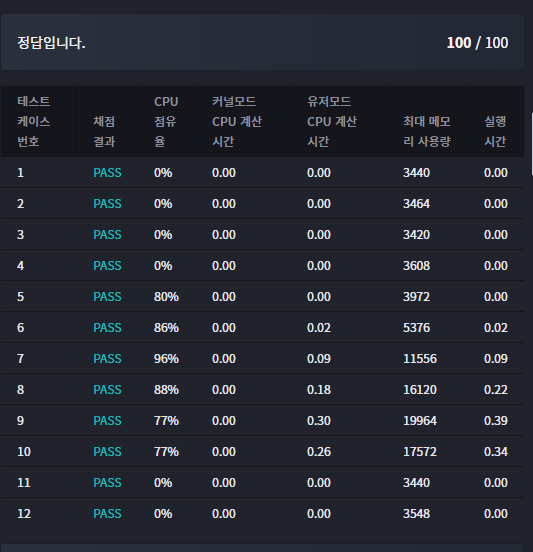Click memory value 11556
The width and height of the screenshot is (533, 552).
[420, 359]
